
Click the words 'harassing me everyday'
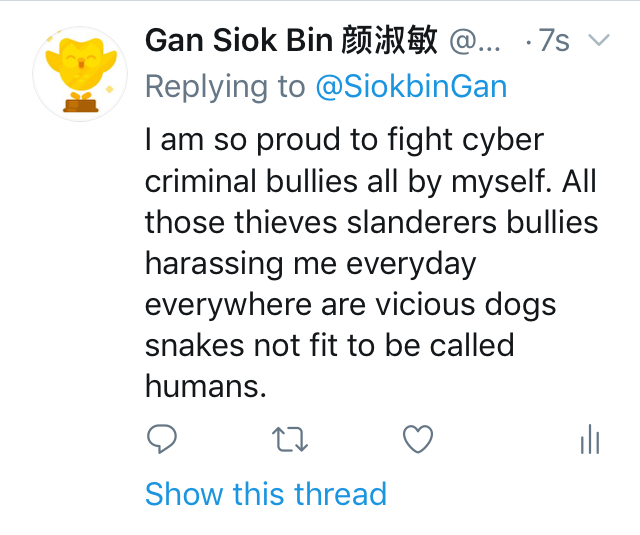[310, 263]
